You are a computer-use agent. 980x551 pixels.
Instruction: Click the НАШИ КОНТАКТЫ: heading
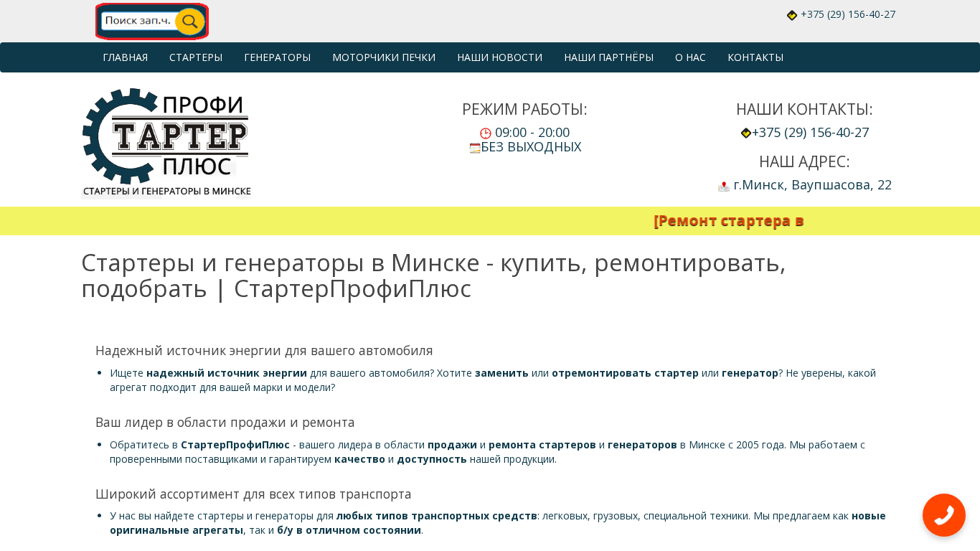(x=804, y=110)
